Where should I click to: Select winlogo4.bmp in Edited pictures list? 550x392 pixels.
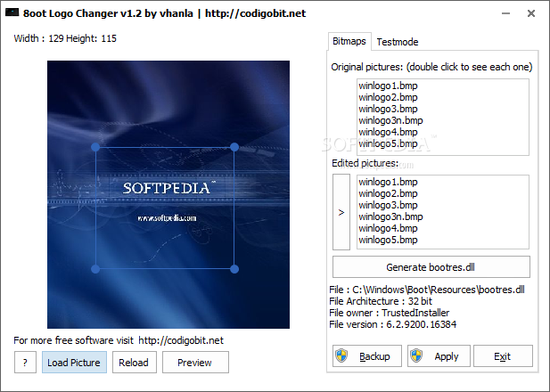[x=388, y=228]
